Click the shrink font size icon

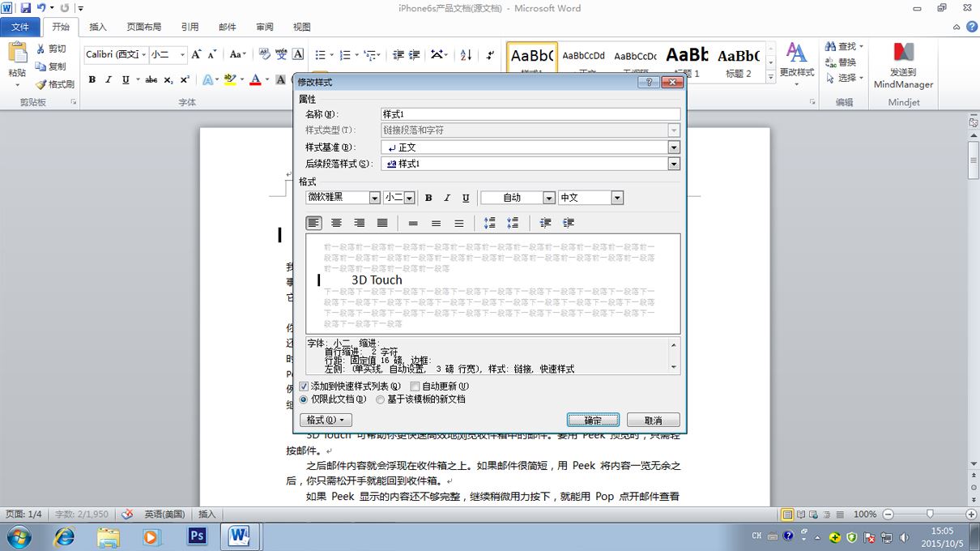[x=212, y=54]
